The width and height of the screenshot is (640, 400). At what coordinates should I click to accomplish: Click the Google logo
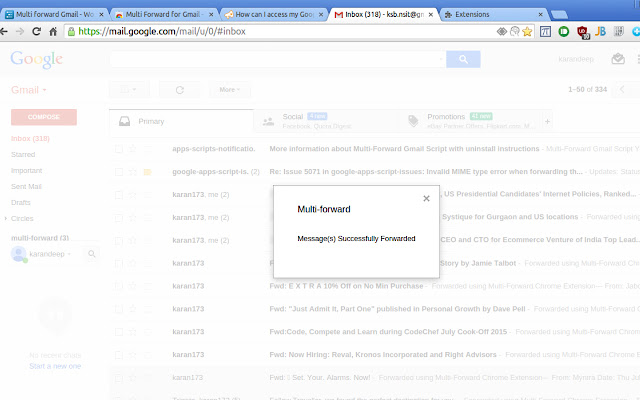point(36,60)
